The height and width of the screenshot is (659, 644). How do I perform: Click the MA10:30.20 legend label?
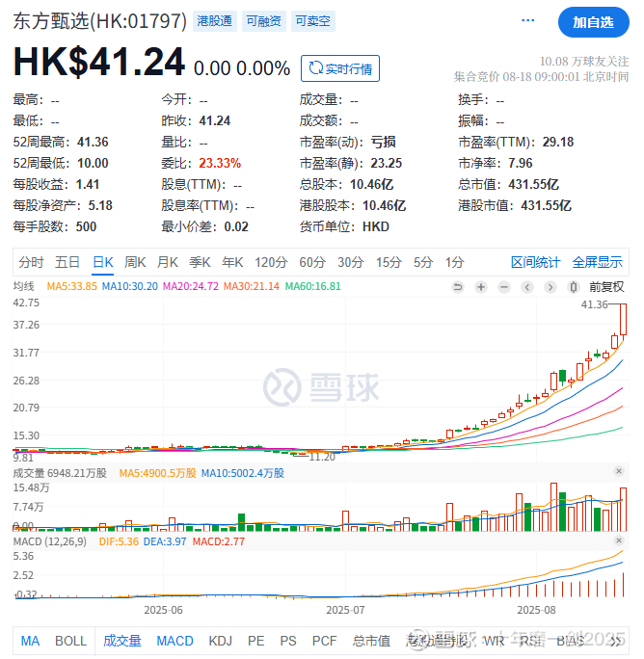[130, 287]
